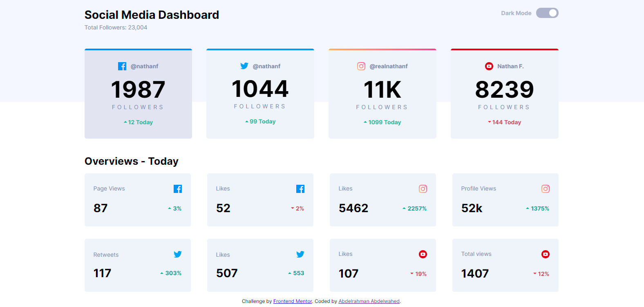Open the Frontend Mentor link
The width and height of the screenshot is (644, 307).
point(293,301)
